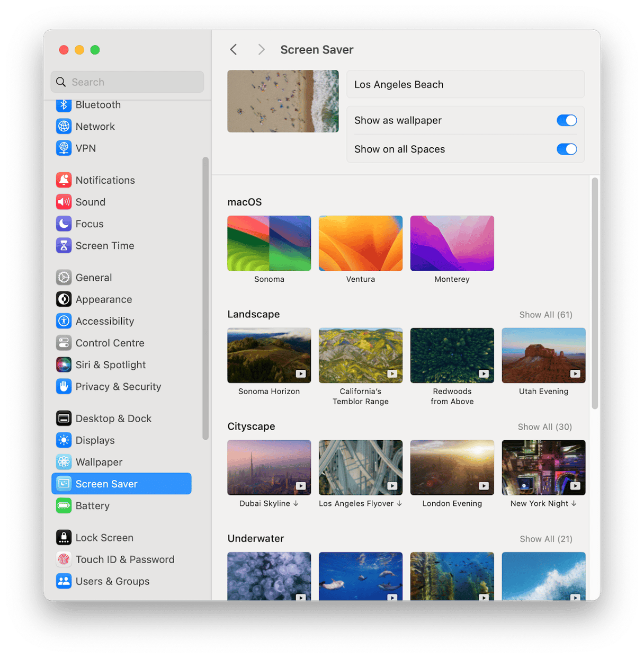Open Desktop & Dock settings pane
This screenshot has width=644, height=658.
pyautogui.click(x=113, y=419)
